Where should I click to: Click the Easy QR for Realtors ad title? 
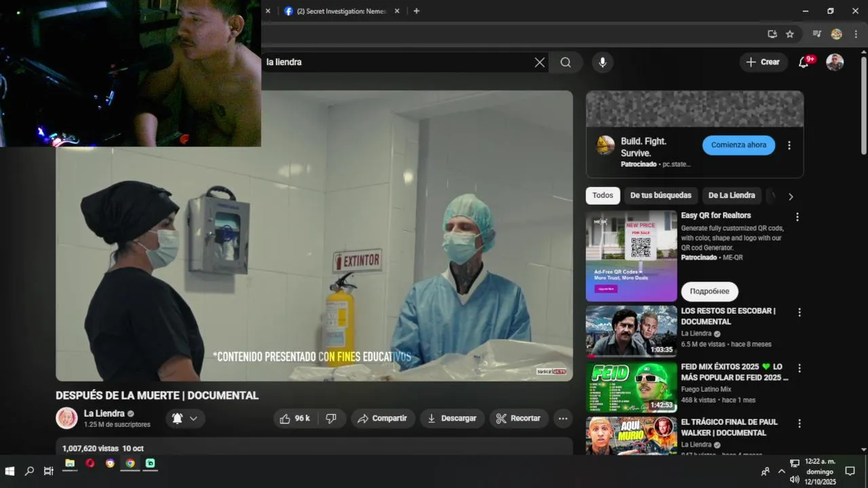(715, 216)
